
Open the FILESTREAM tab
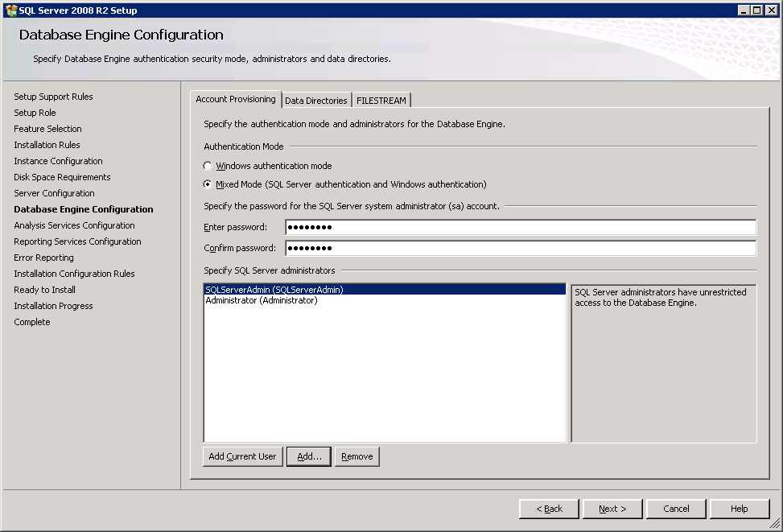(x=381, y=101)
